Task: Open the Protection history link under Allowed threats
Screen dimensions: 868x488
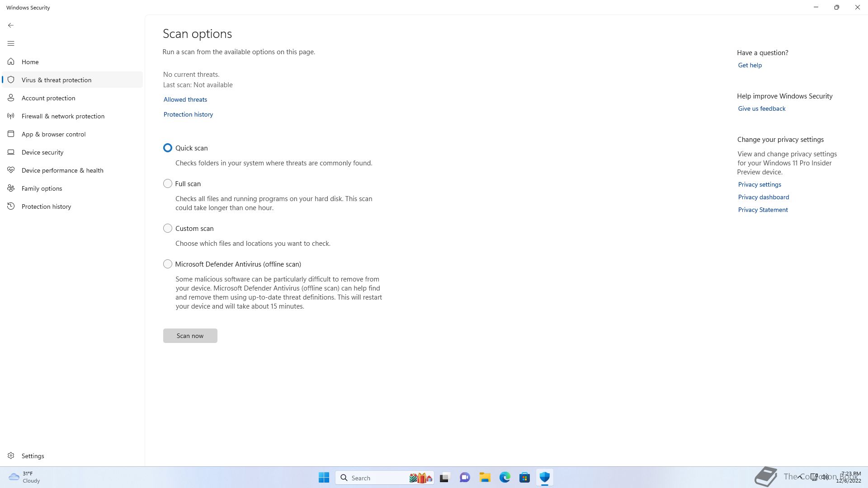Action: (188, 114)
